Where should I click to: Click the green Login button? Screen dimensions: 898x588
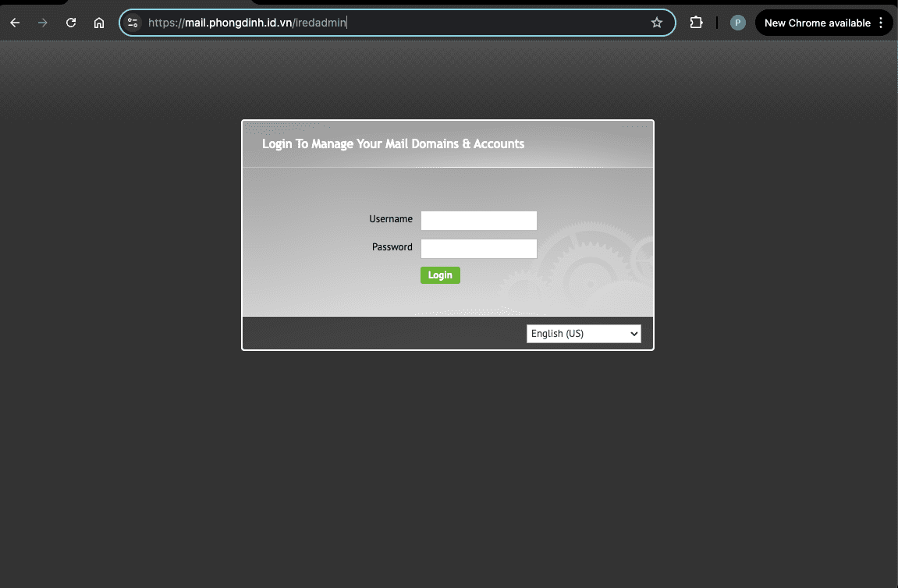click(x=440, y=275)
